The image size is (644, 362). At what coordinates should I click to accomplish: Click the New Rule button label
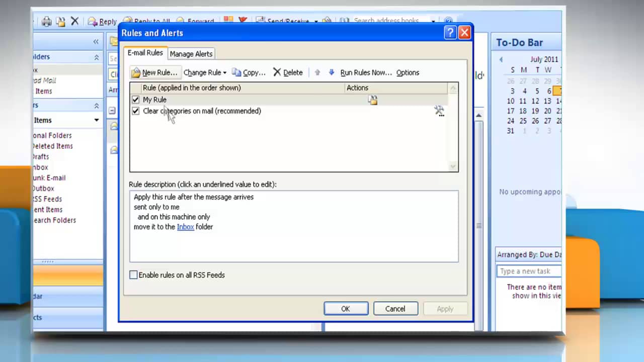point(159,72)
